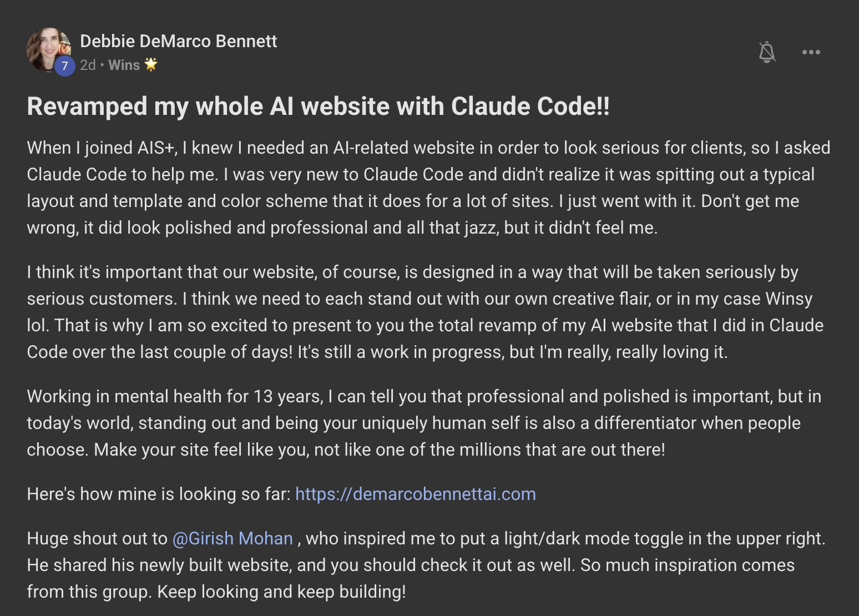The image size is (859, 616).
Task: Open the three-dot more options menu
Action: click(811, 52)
